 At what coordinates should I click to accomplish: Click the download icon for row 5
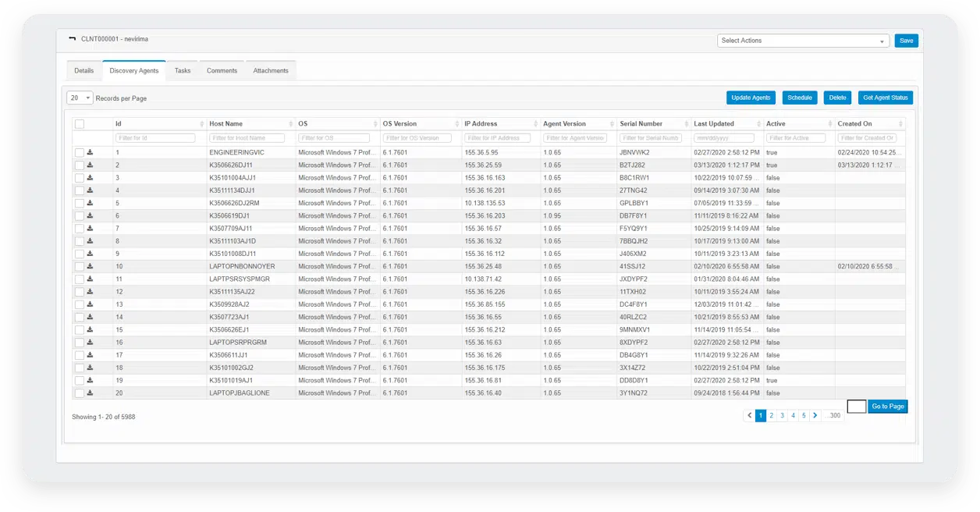[x=90, y=203]
